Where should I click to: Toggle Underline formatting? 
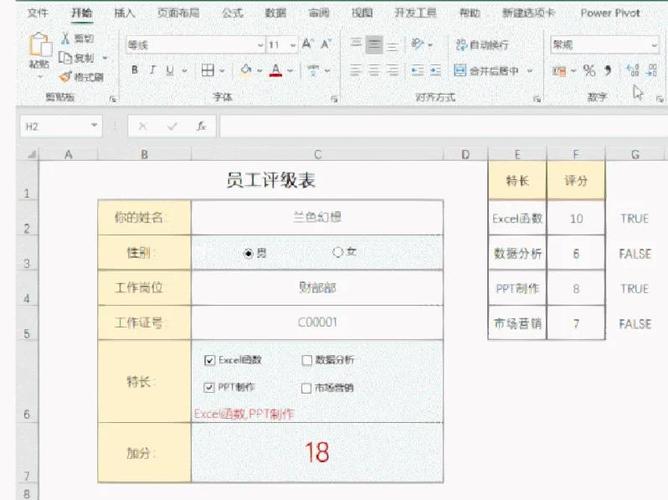(x=170, y=70)
